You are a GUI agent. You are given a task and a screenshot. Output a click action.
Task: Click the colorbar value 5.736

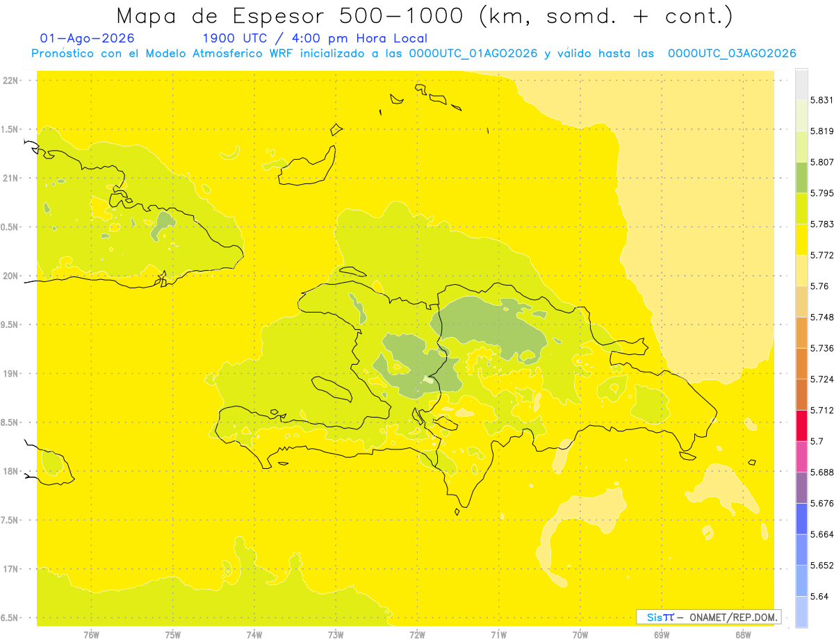pos(822,348)
